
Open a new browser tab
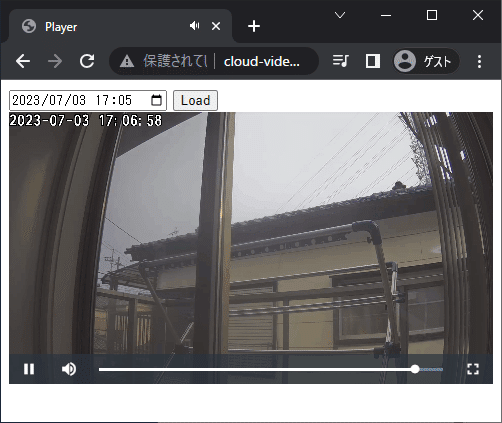(254, 26)
